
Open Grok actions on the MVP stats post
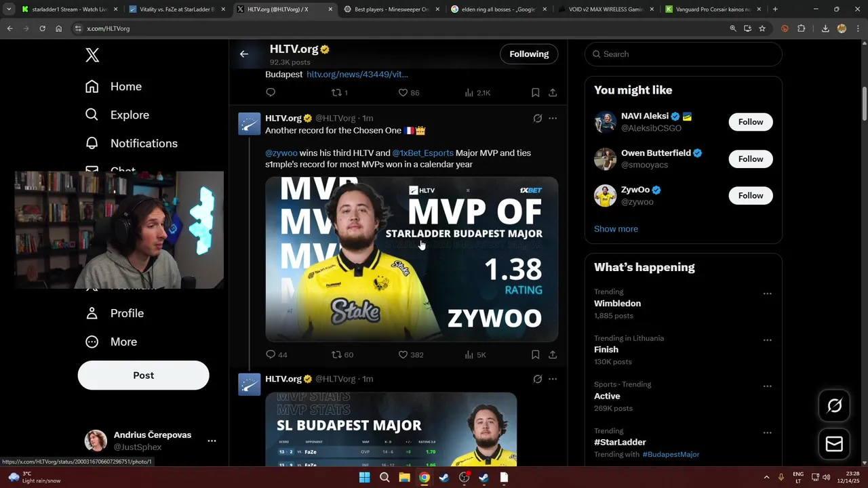(x=537, y=379)
